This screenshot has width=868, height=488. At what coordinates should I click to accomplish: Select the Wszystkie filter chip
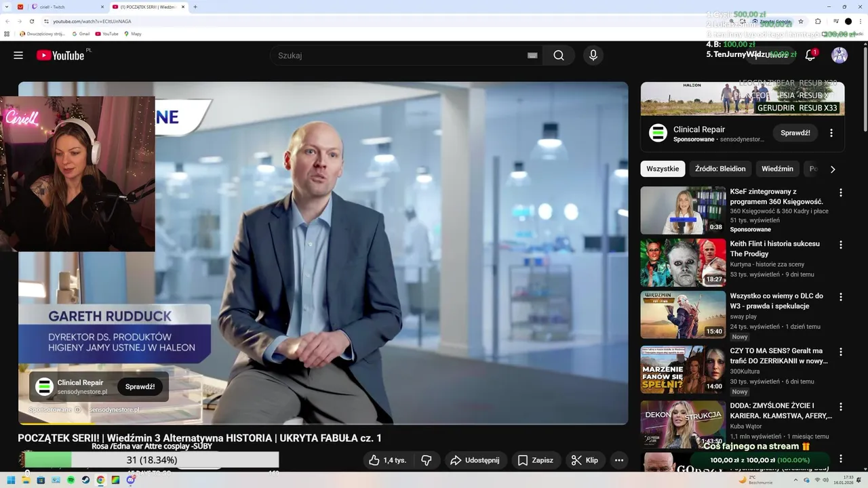click(x=663, y=169)
